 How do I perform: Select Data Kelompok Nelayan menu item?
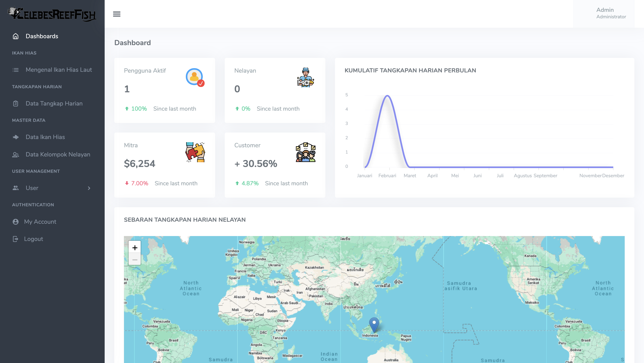pos(58,154)
